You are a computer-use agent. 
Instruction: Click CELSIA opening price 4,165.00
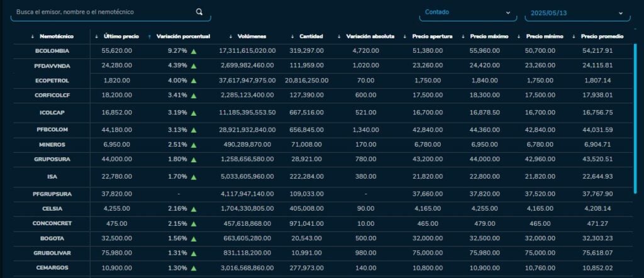(x=428, y=209)
